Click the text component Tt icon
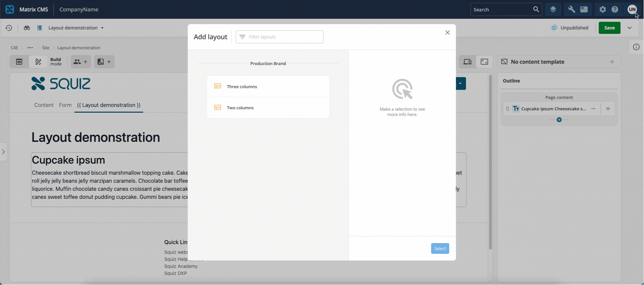Image resolution: width=644 pixels, height=285 pixels. point(516,109)
